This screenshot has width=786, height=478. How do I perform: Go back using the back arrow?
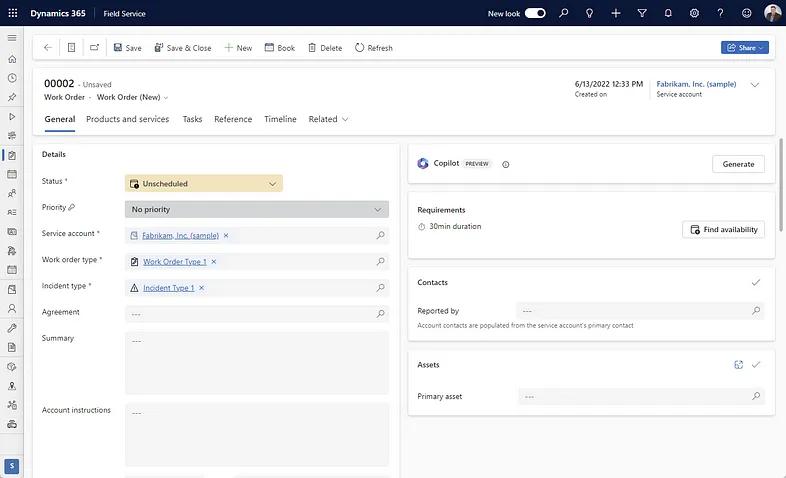pyautogui.click(x=47, y=48)
